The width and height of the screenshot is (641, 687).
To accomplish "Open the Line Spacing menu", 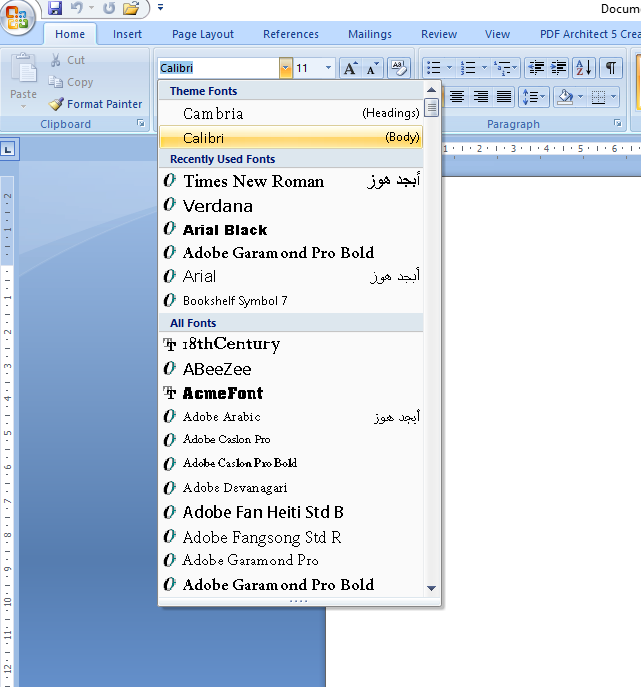I will point(533,96).
